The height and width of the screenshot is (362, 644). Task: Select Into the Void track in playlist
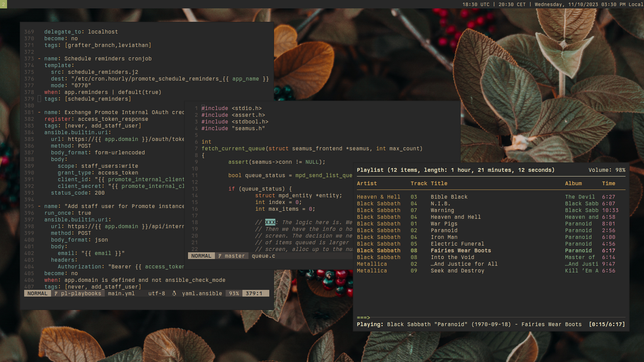click(491, 257)
